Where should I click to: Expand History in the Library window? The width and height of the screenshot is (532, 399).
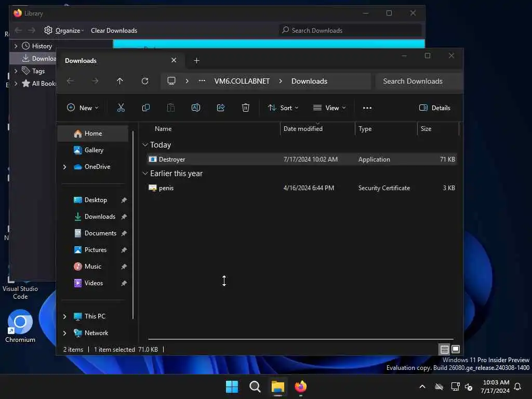click(x=16, y=46)
